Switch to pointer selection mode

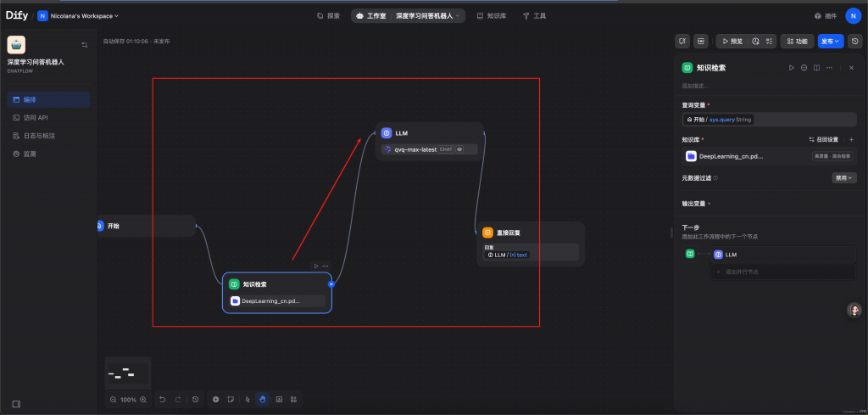tap(248, 399)
